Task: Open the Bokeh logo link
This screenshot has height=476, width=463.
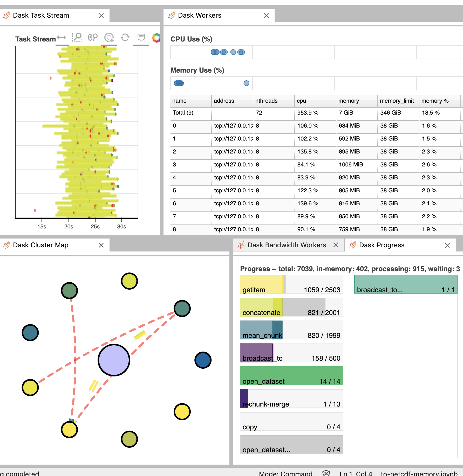Action: coord(156,38)
